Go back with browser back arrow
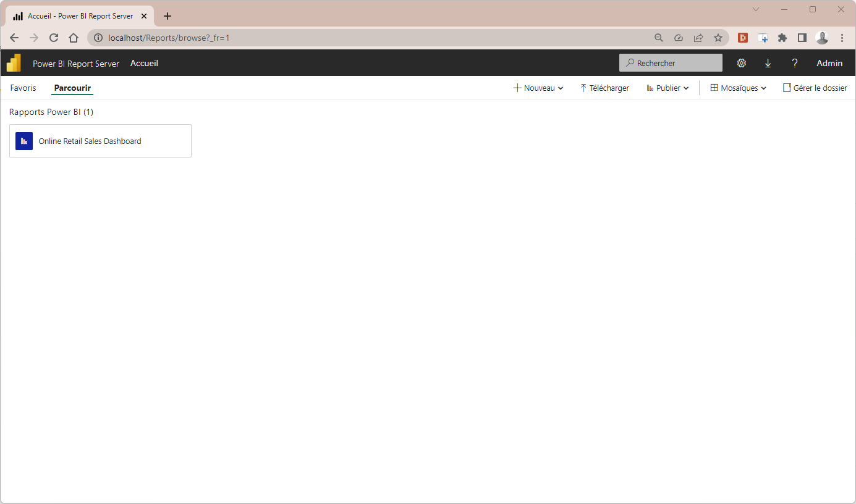Screen dimensions: 856x504 click(14, 38)
